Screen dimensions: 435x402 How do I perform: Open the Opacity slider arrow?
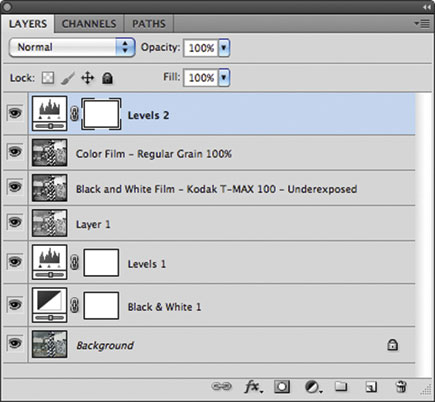tap(224, 48)
